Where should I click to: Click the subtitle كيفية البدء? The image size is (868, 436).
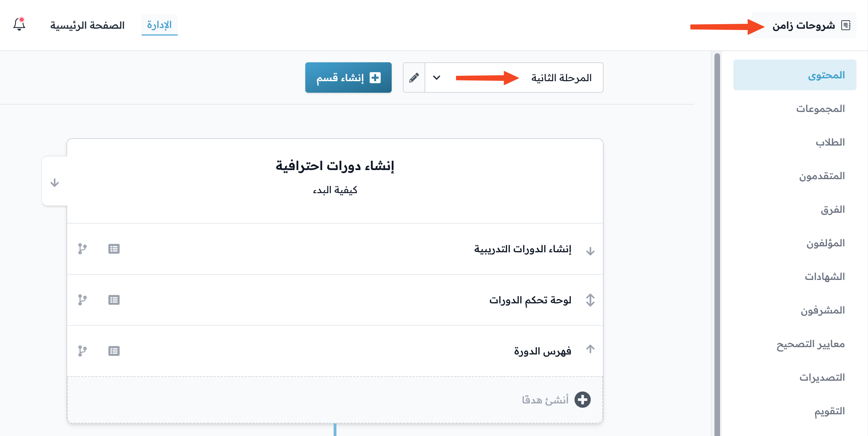click(x=335, y=190)
